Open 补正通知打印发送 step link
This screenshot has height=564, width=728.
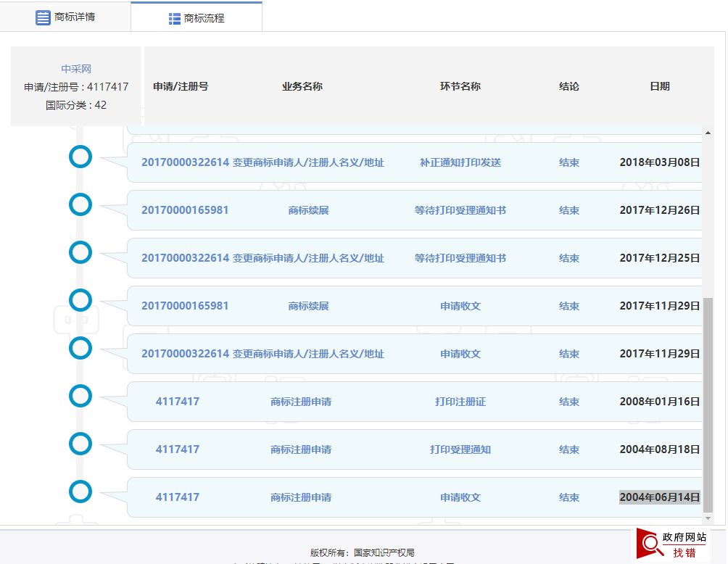pos(460,162)
